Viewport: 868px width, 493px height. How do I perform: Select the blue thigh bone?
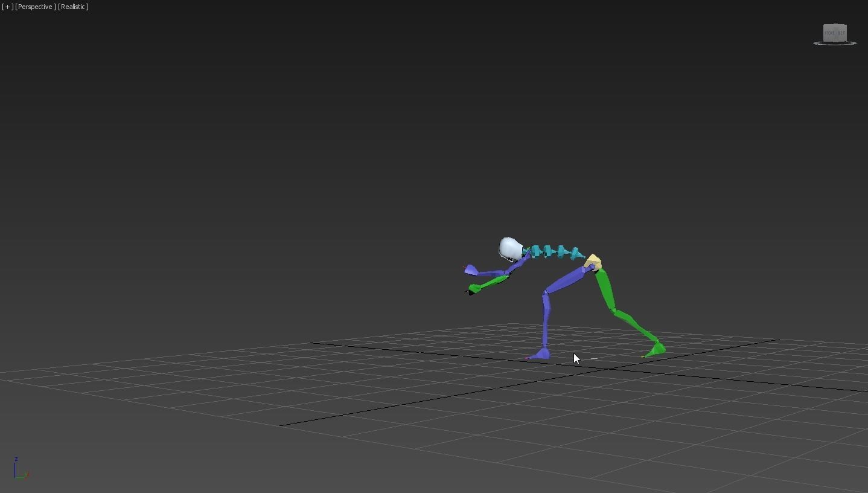pos(566,280)
